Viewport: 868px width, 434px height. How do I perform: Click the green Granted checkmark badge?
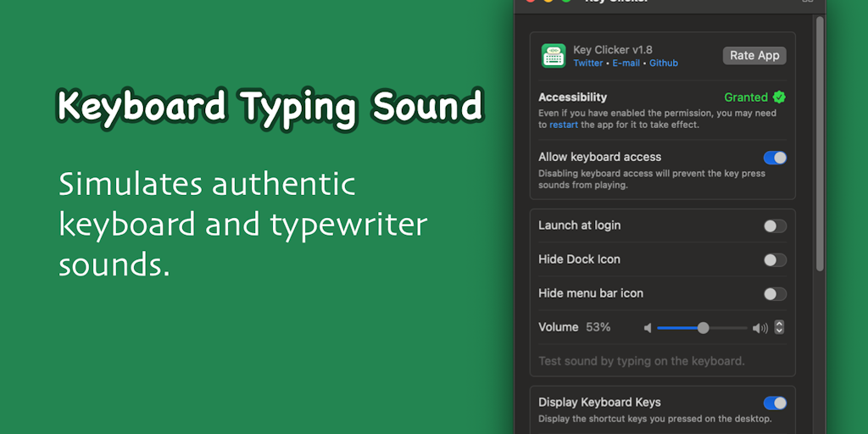point(779,97)
